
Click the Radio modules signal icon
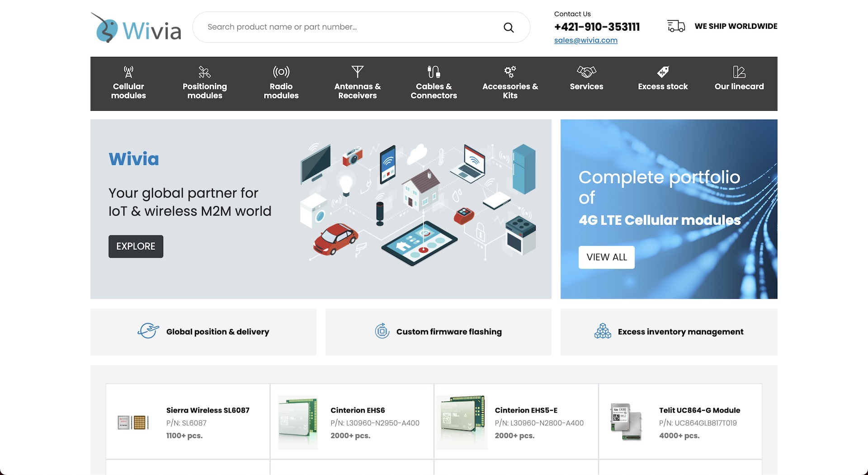[281, 72]
